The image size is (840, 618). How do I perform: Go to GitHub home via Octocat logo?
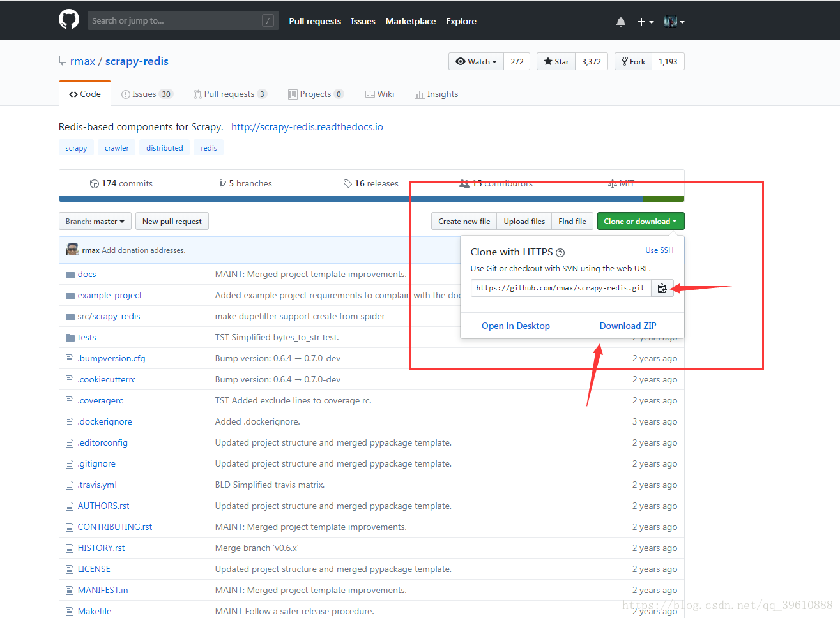69,20
